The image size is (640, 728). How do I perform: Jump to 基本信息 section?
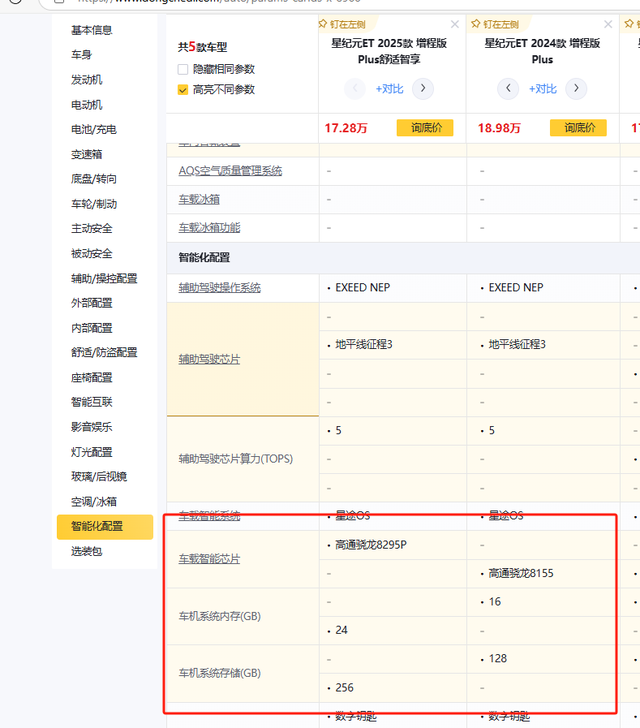tap(91, 30)
